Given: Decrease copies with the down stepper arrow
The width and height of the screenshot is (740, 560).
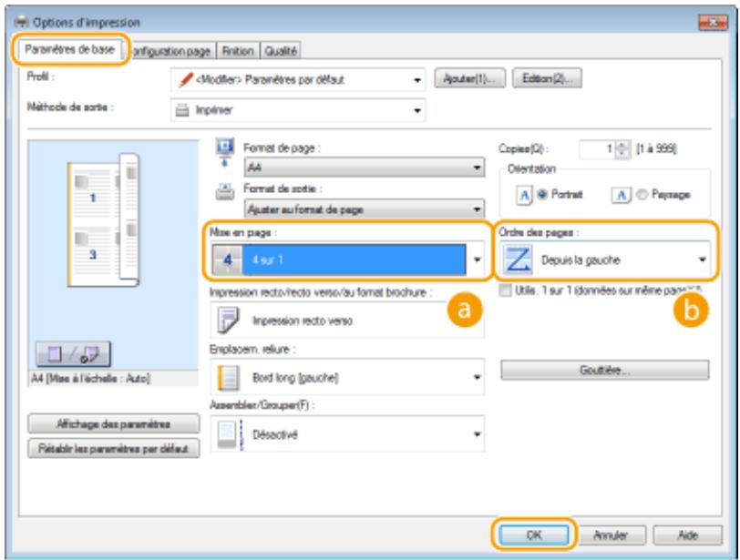Looking at the screenshot, I should pos(623,154).
